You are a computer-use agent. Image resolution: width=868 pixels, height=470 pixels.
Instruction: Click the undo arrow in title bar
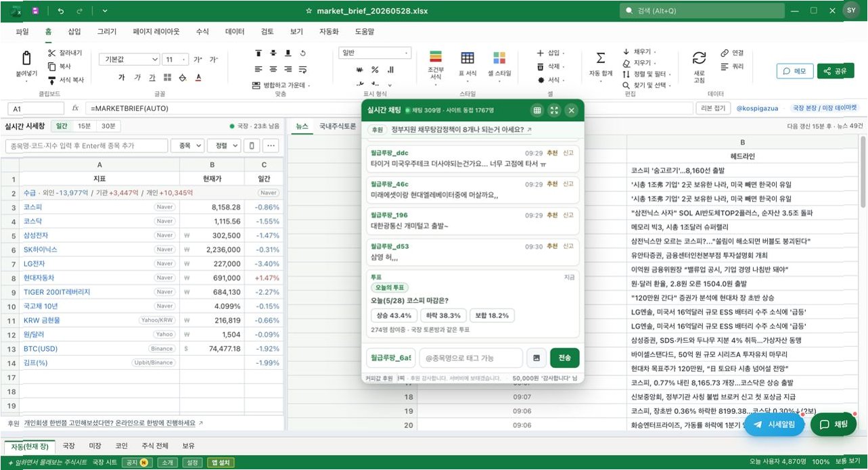[61, 11]
